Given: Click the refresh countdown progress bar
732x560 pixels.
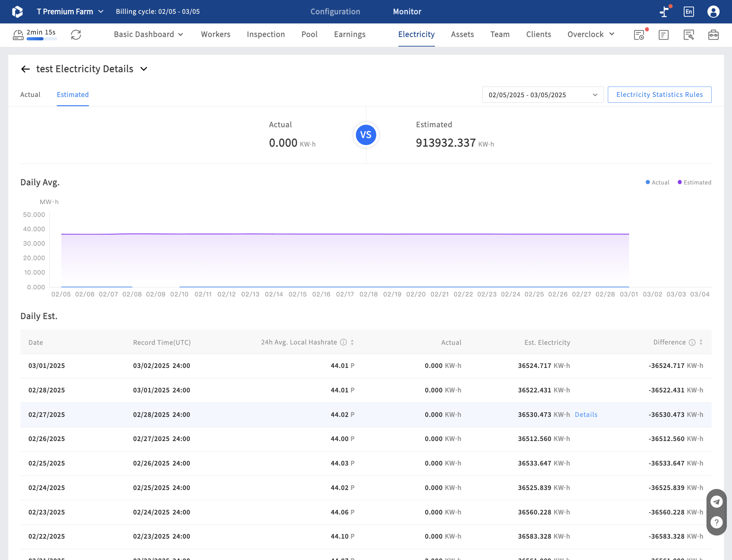Looking at the screenshot, I should pyautogui.click(x=42, y=39).
